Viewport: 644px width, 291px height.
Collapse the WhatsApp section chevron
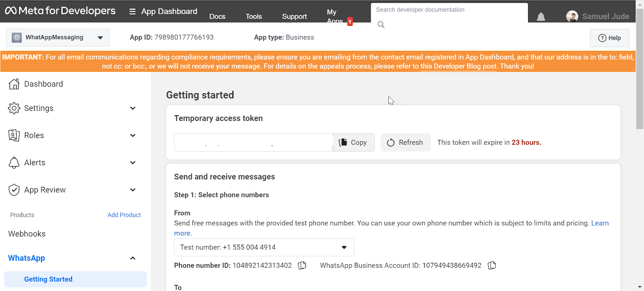[133, 258]
